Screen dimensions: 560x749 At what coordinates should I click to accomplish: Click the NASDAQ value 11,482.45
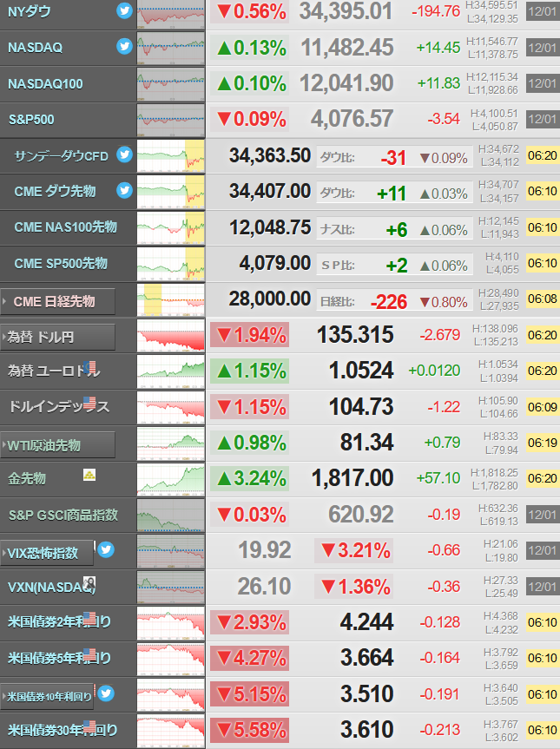[347, 48]
